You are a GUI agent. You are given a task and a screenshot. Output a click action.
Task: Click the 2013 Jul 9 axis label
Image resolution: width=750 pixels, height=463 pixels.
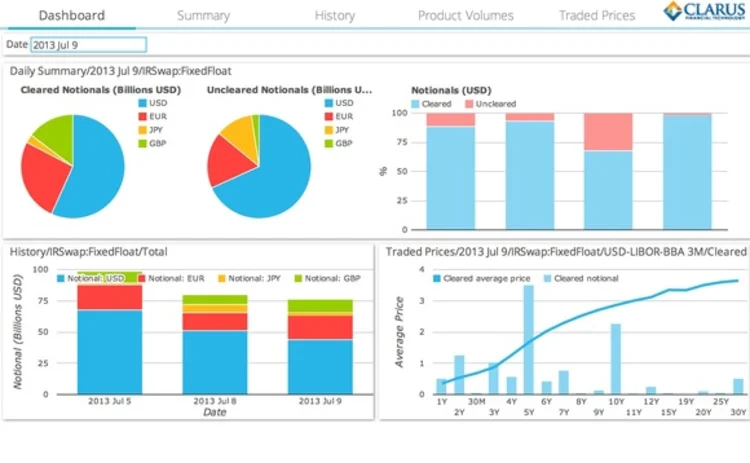[x=320, y=401]
